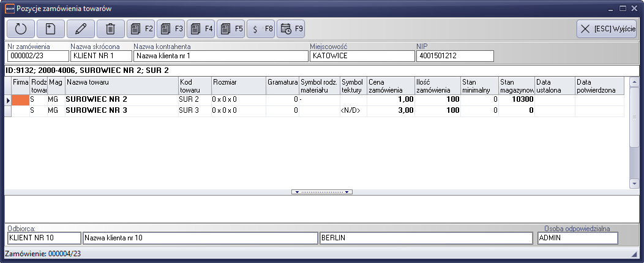The image size is (644, 263).
Task: Click the pencil edit button
Action: tap(81, 28)
